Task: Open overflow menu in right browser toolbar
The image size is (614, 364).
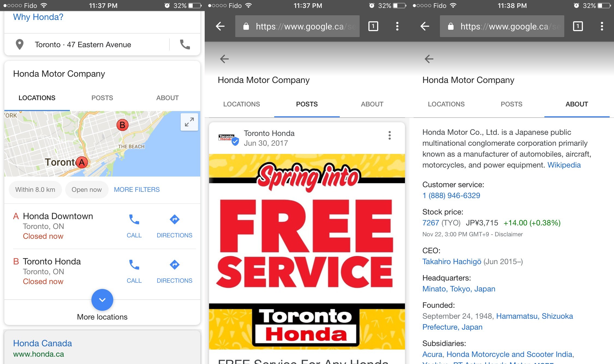Action: pyautogui.click(x=602, y=26)
